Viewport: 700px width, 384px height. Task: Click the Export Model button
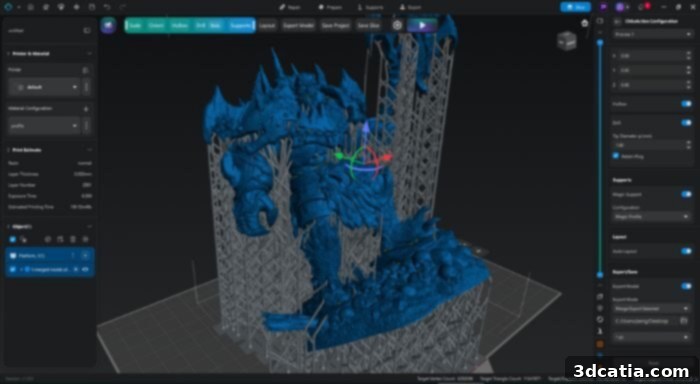click(298, 25)
